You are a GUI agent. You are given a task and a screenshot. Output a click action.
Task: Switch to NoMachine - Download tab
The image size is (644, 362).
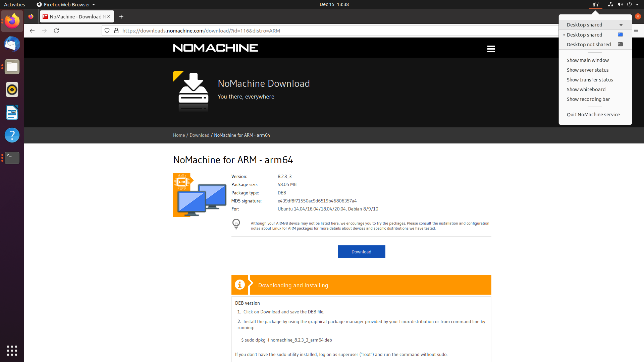pyautogui.click(x=76, y=16)
